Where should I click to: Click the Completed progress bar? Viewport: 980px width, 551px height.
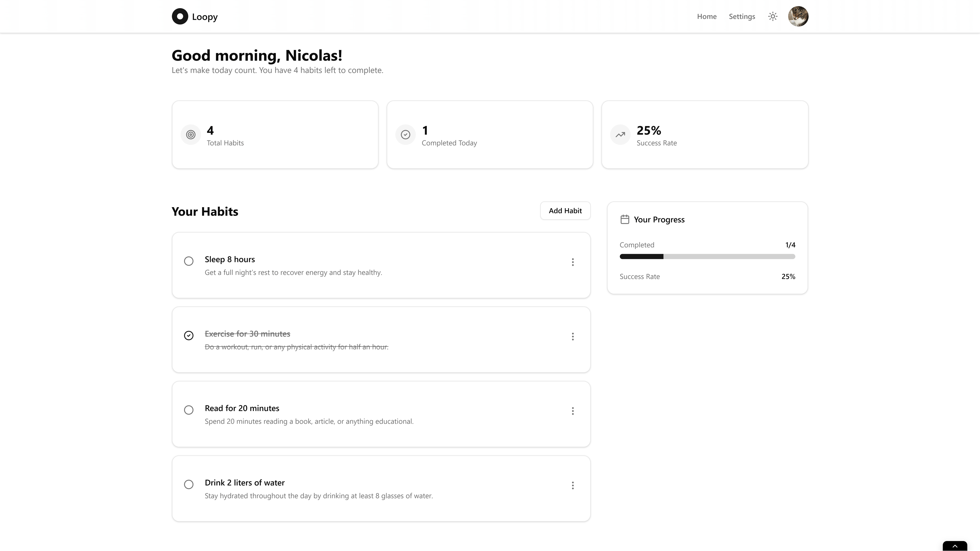pyautogui.click(x=707, y=257)
